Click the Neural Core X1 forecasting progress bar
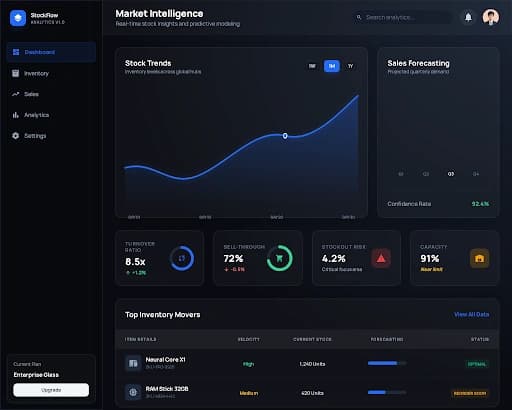 coord(387,363)
